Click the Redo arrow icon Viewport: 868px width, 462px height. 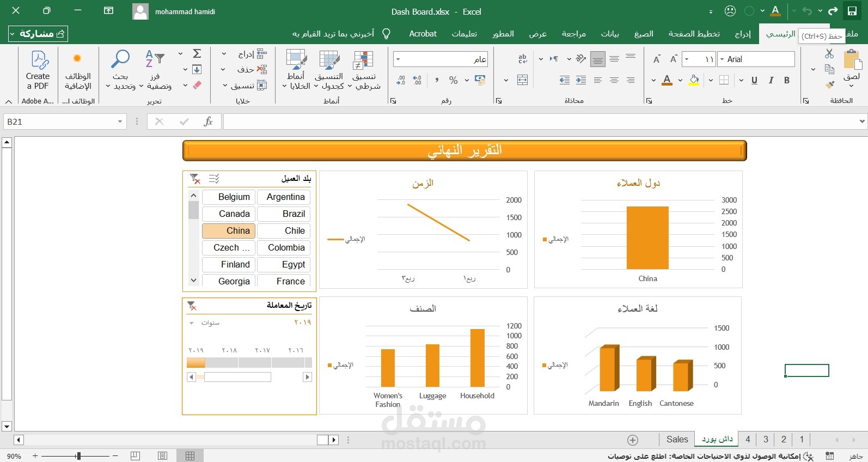click(x=833, y=11)
